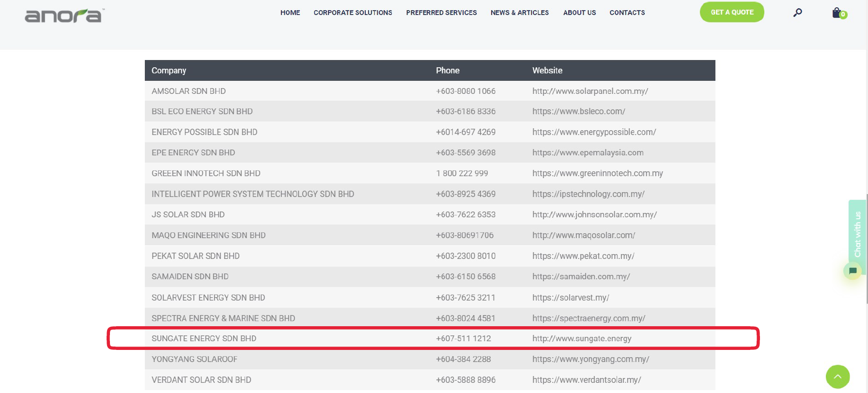
Task: Click the Phone column header
Action: [x=448, y=70]
